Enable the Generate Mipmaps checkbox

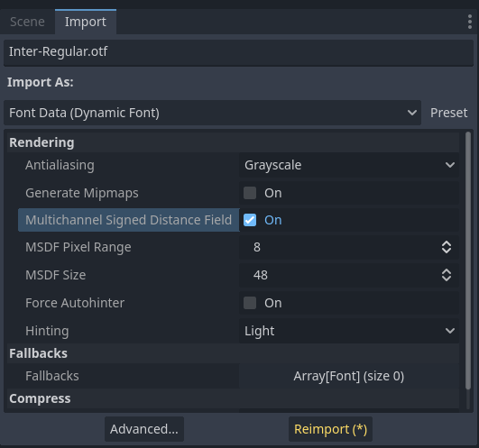(x=250, y=193)
